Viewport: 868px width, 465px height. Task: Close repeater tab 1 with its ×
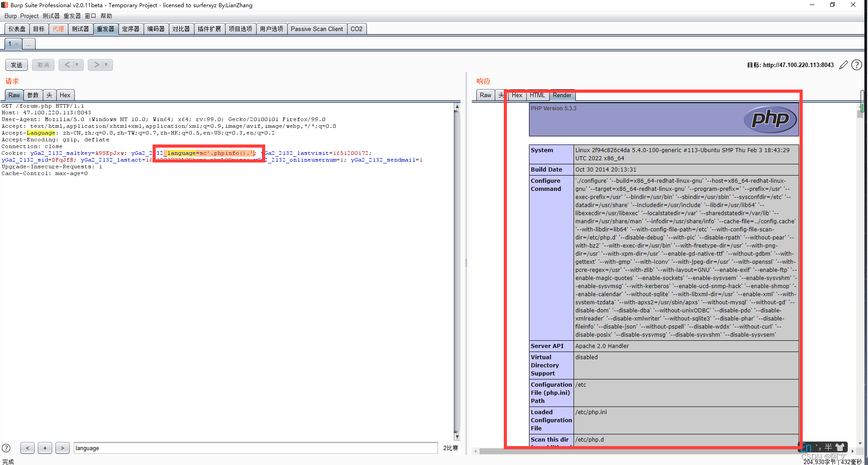(16, 44)
